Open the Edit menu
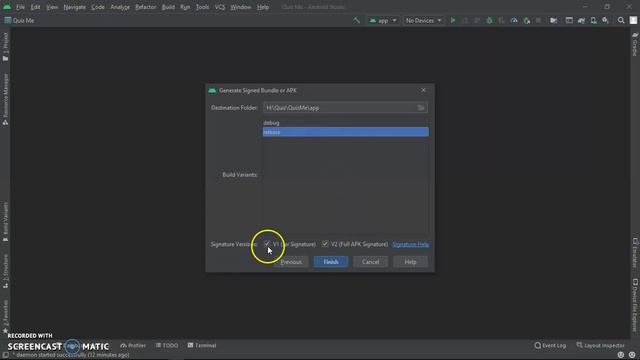The image size is (640, 360). (x=36, y=7)
